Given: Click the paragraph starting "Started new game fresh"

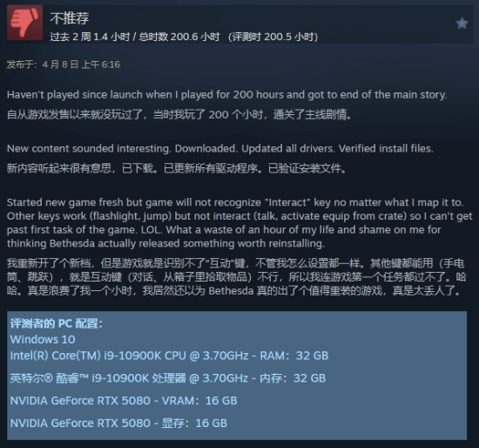Looking at the screenshot, I should pyautogui.click(x=239, y=223).
